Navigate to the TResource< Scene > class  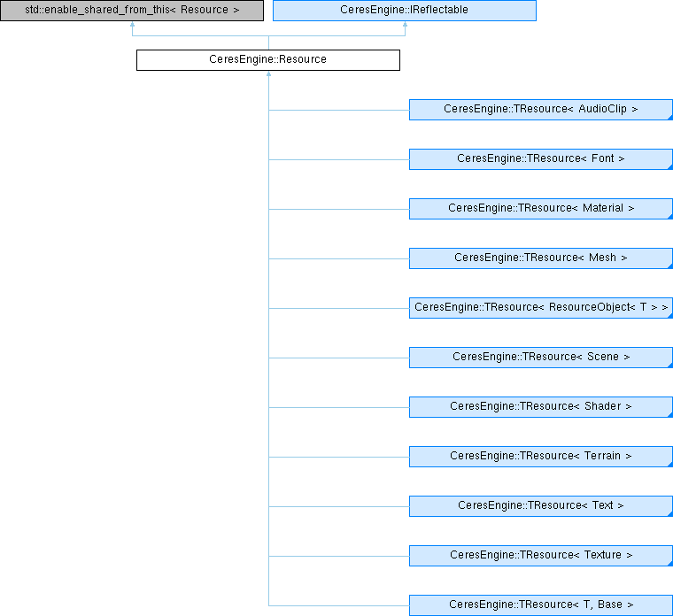[x=540, y=358]
